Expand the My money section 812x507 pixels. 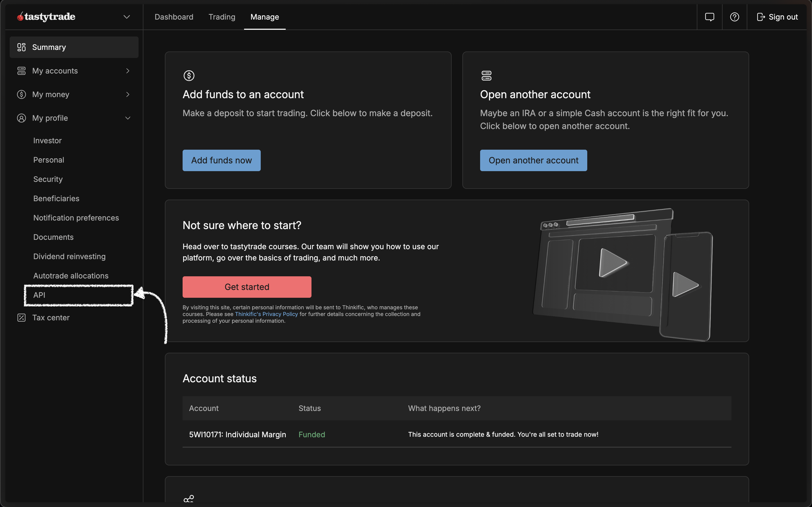(128, 94)
